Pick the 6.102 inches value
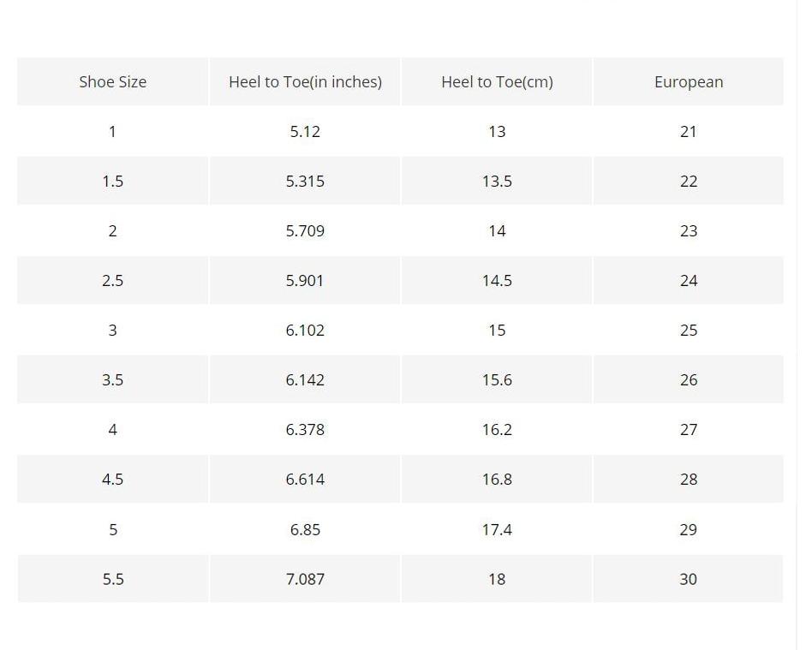Image resolution: width=812 pixels, height=650 pixels. coord(305,331)
